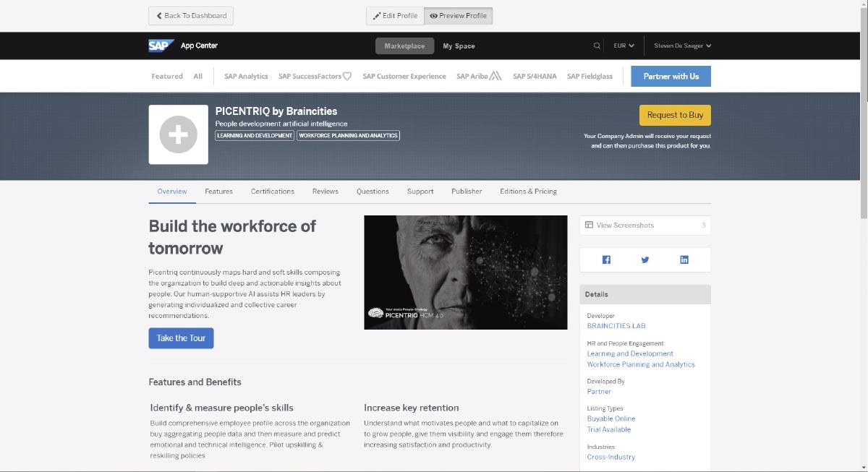Switch to the Editions & Pricing tab

(528, 192)
